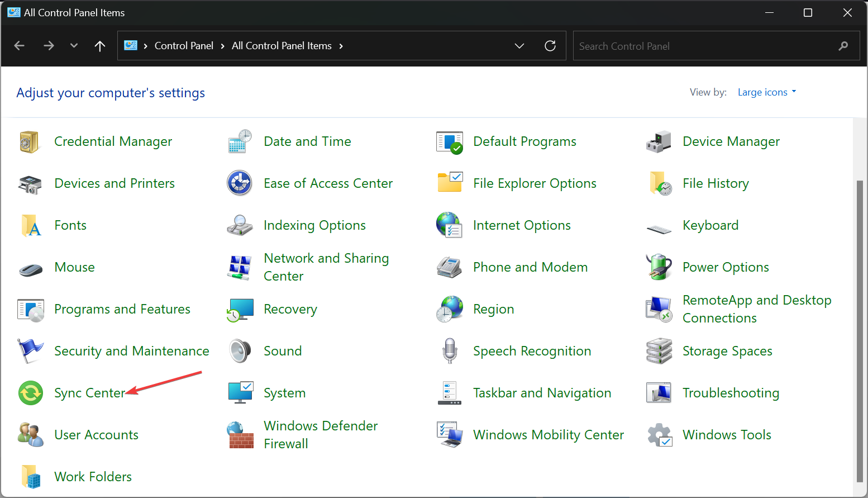The width and height of the screenshot is (868, 498).
Task: Click the Fonts folder icon
Action: point(31,225)
